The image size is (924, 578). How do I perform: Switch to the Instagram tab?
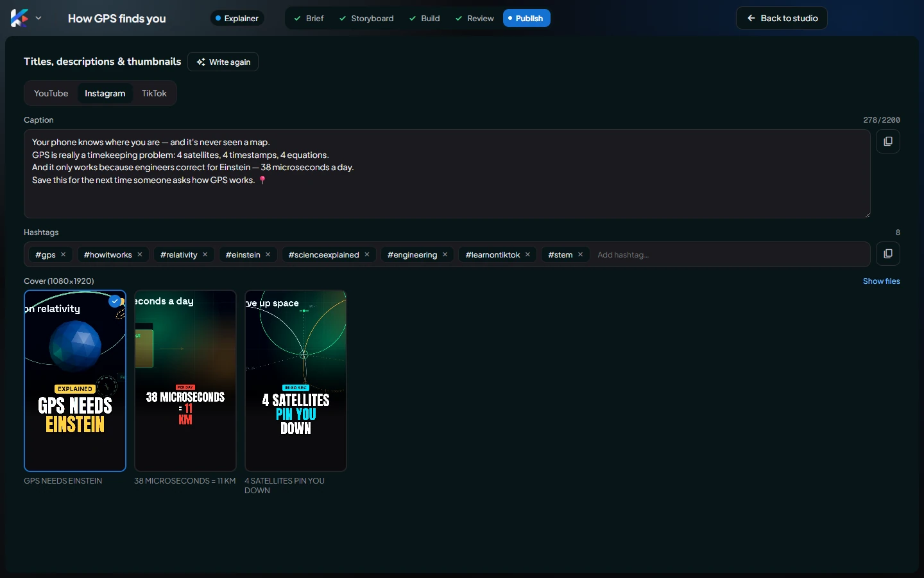coord(105,93)
